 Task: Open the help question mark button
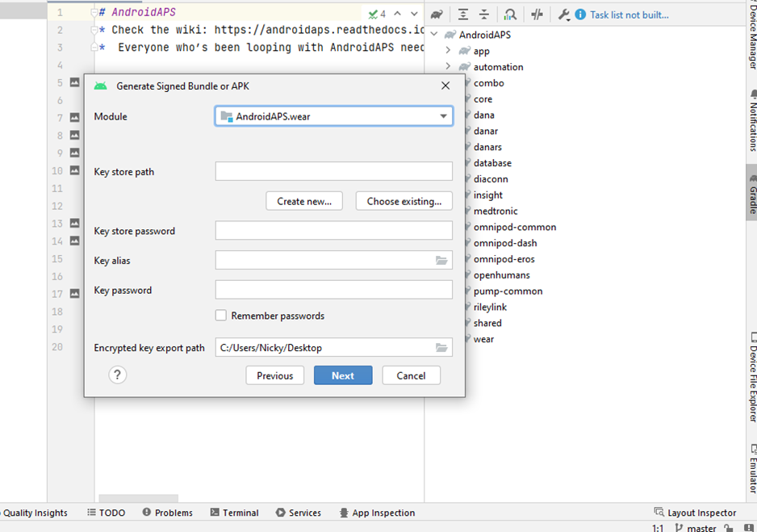tap(117, 375)
